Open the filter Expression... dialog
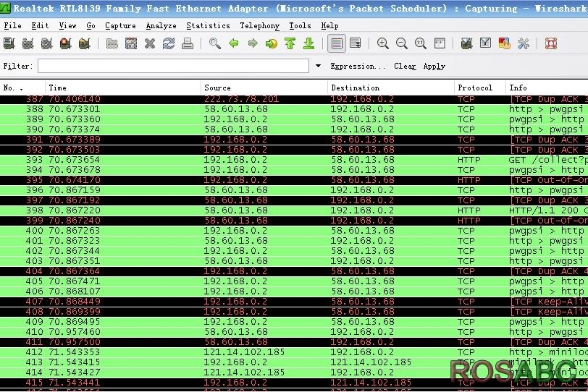The width and height of the screenshot is (588, 392). pos(358,66)
